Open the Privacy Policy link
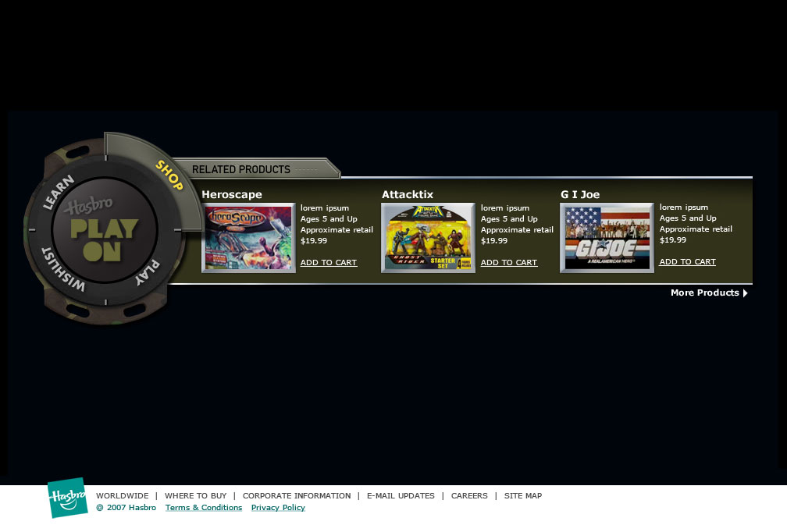787x532 pixels. click(x=278, y=508)
